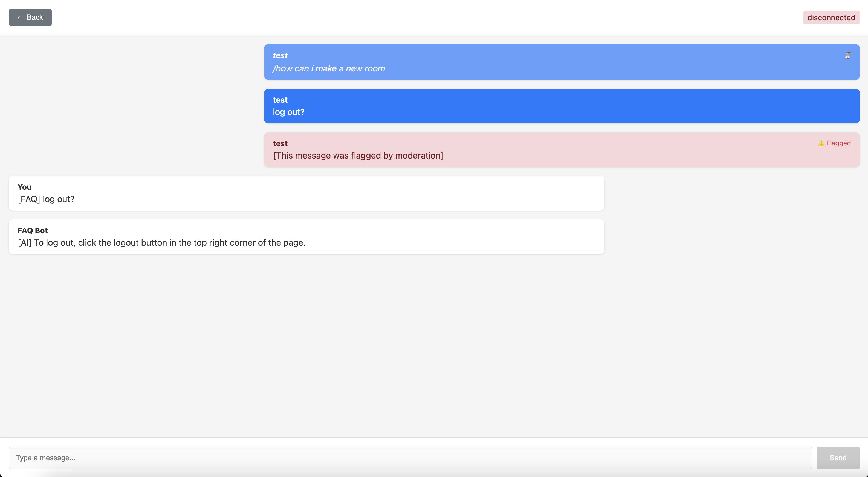Click the disabled Send button
868x477 pixels.
click(838, 458)
